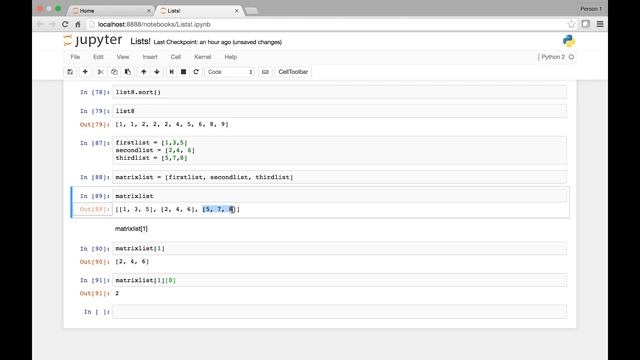Click the empty input cell at bottom
This screenshot has width=640, height=360.
(340, 312)
